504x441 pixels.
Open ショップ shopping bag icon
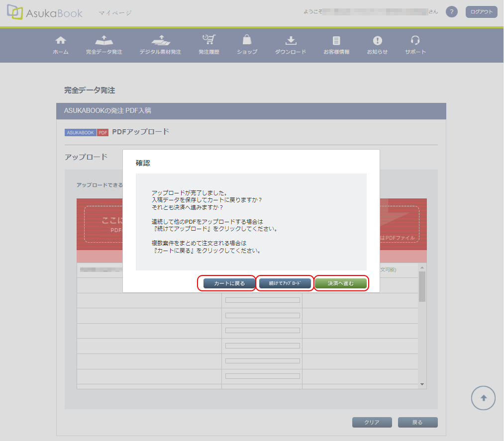tap(247, 40)
